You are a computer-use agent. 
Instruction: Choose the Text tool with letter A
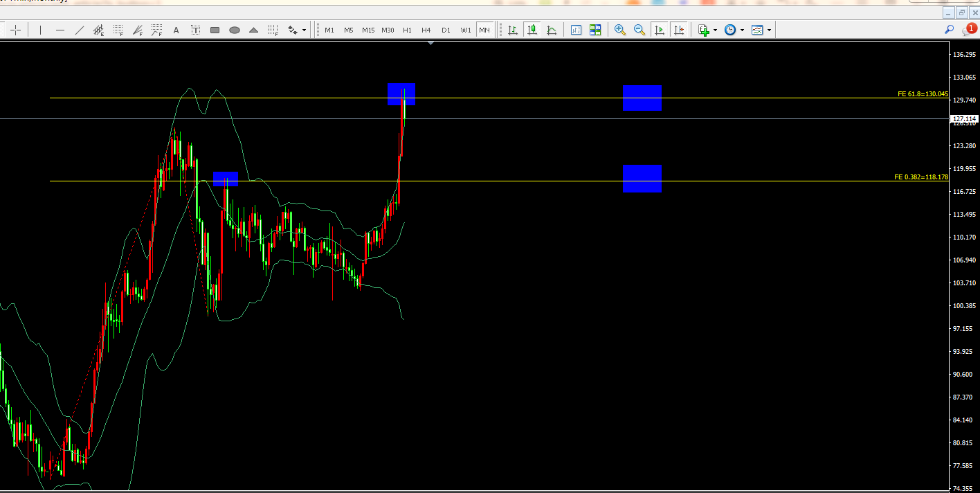pos(176,30)
